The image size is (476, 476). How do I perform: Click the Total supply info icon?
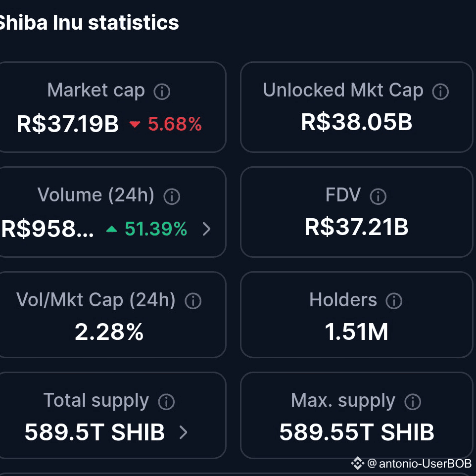point(166,402)
